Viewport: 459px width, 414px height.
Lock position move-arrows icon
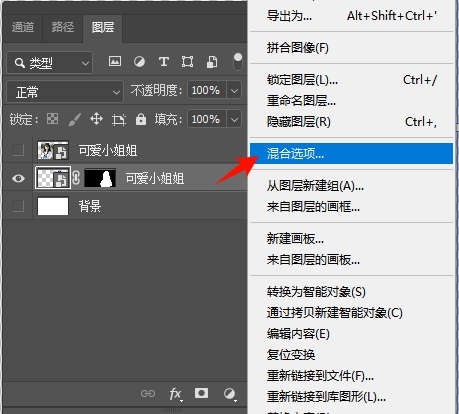[x=96, y=119]
